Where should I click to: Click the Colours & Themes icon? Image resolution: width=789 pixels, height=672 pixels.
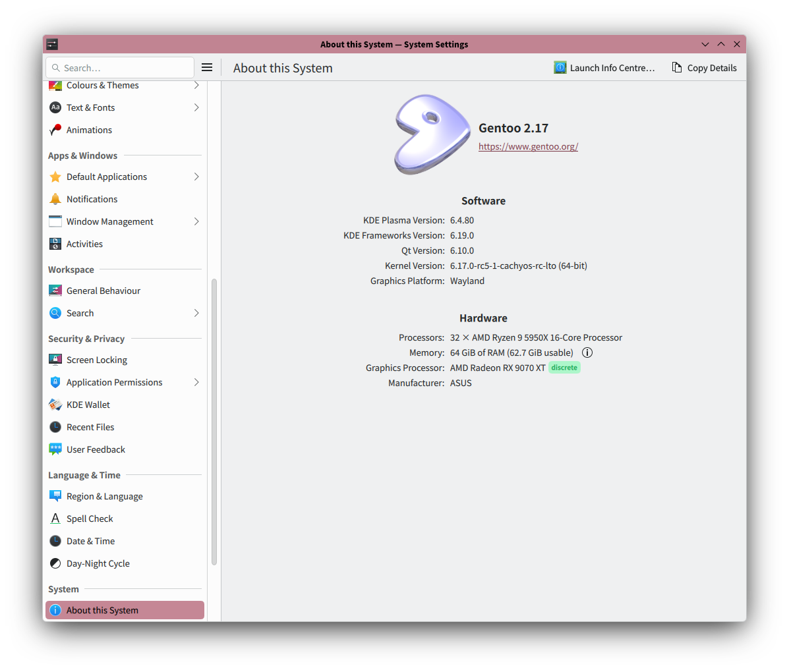pos(55,86)
